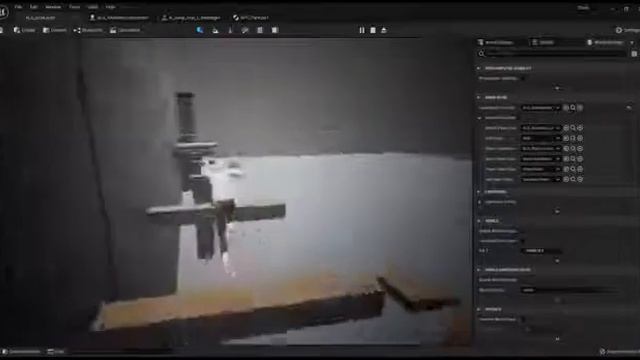Open the Help menu
640x360 pixels.
pyautogui.click(x=110, y=7)
